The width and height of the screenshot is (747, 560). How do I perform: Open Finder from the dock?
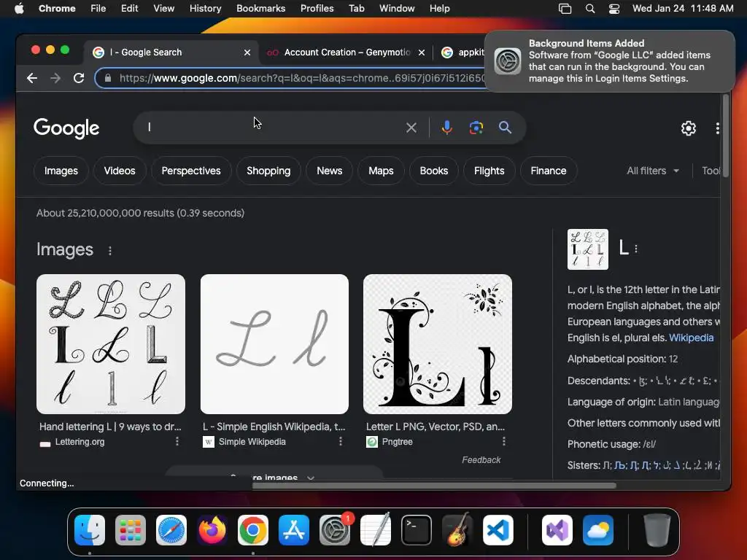pyautogui.click(x=90, y=530)
